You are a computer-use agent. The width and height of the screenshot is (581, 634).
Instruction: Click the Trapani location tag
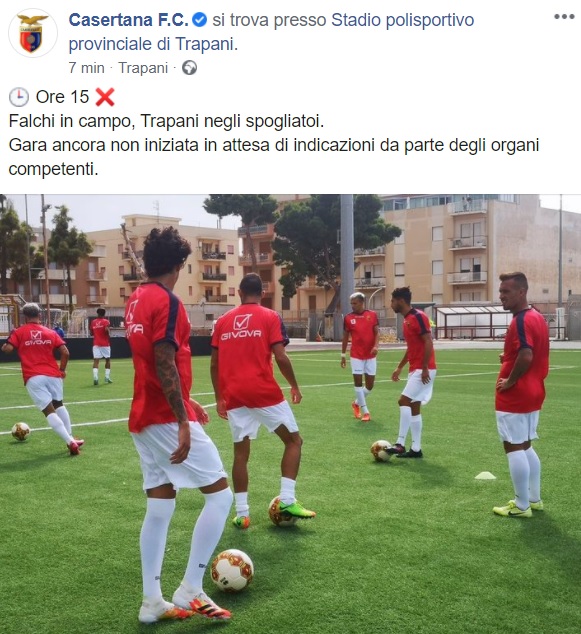143,68
